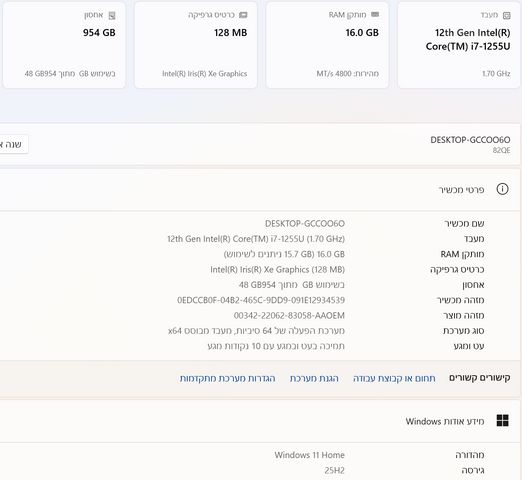Click device name value DESKTOP-GCCOO6O in details
The image size is (522, 480).
click(305, 223)
